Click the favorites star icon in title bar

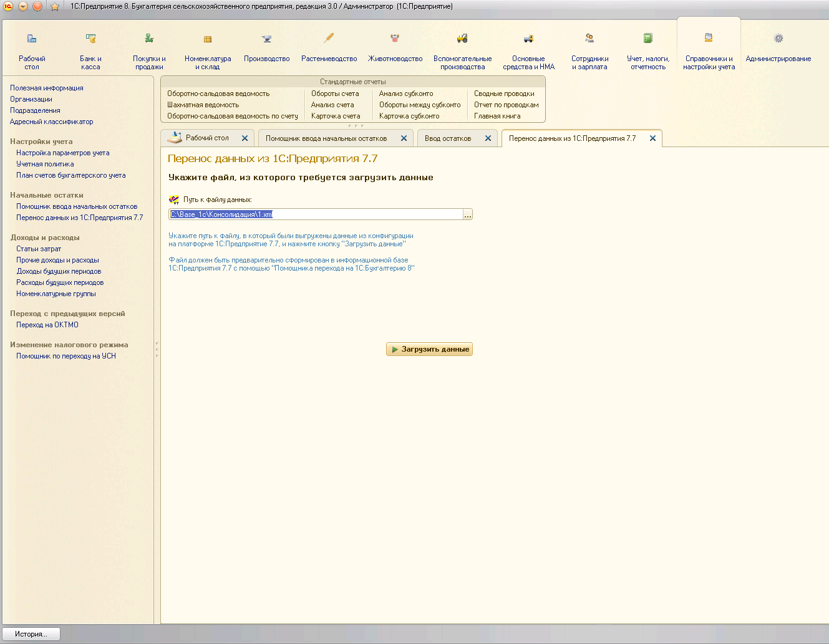[55, 6]
